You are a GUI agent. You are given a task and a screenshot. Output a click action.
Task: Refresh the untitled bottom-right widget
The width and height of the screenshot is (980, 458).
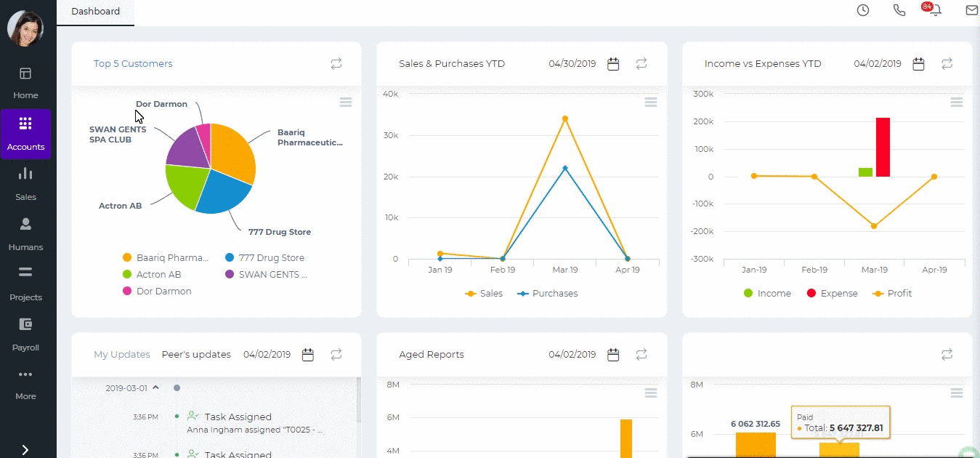pyautogui.click(x=947, y=355)
